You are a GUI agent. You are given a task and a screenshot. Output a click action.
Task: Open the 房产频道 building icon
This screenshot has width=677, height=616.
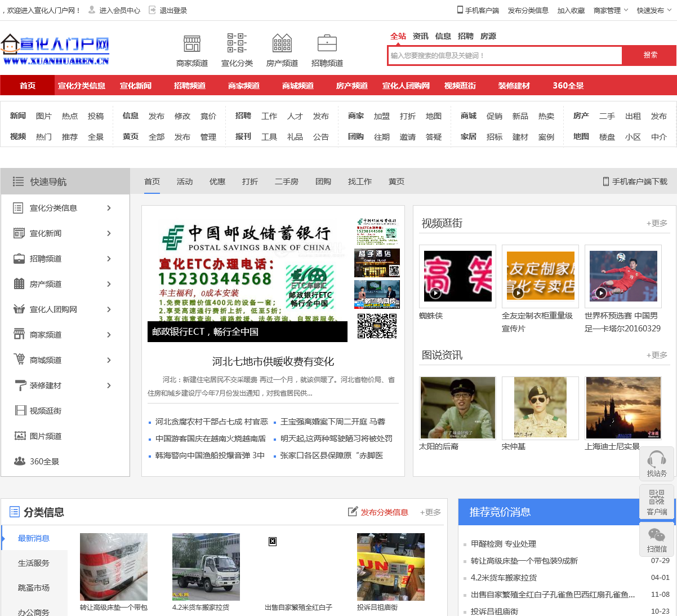click(282, 43)
